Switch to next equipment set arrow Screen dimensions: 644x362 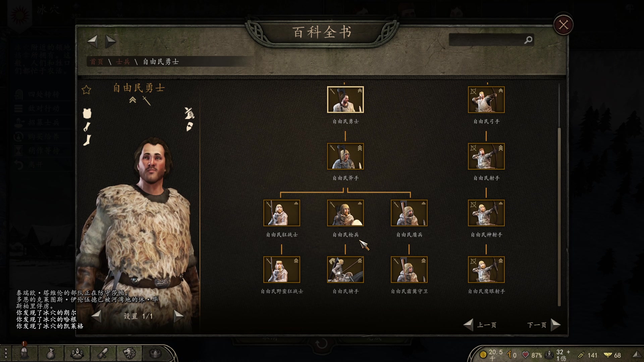[x=178, y=316]
